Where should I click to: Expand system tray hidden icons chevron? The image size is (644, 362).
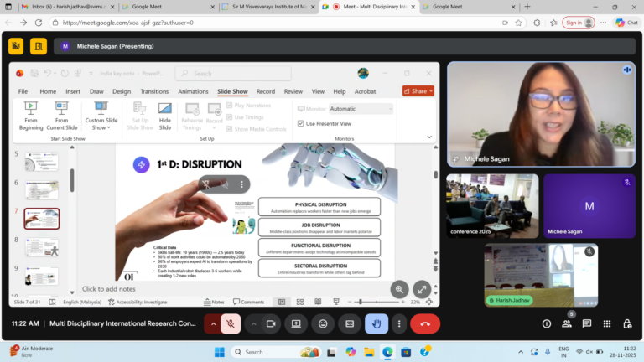(521, 352)
